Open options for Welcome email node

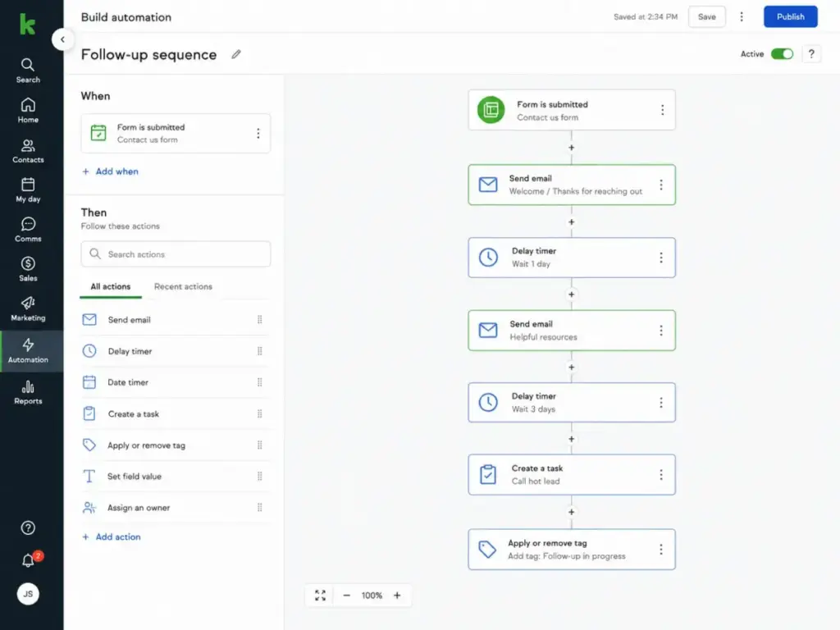pos(661,185)
